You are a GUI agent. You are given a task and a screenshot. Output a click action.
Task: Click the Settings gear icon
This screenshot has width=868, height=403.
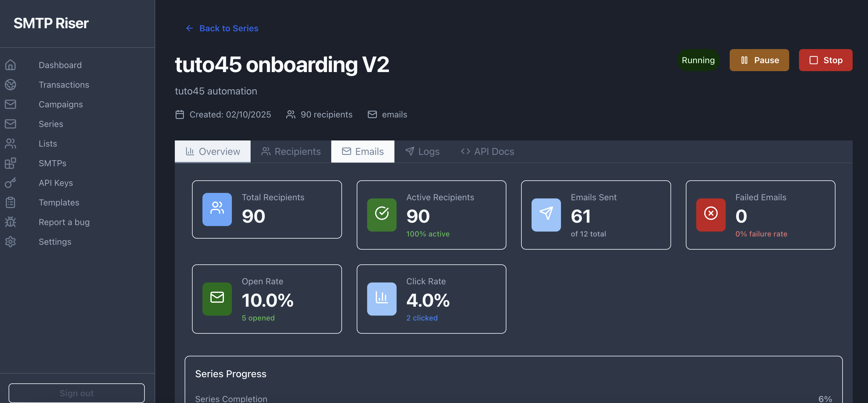tap(10, 242)
